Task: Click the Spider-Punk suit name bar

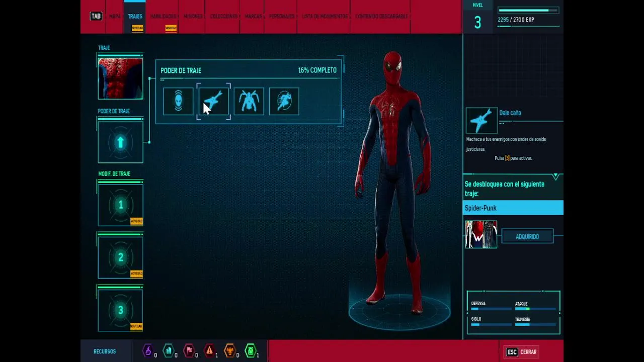Action: click(513, 208)
